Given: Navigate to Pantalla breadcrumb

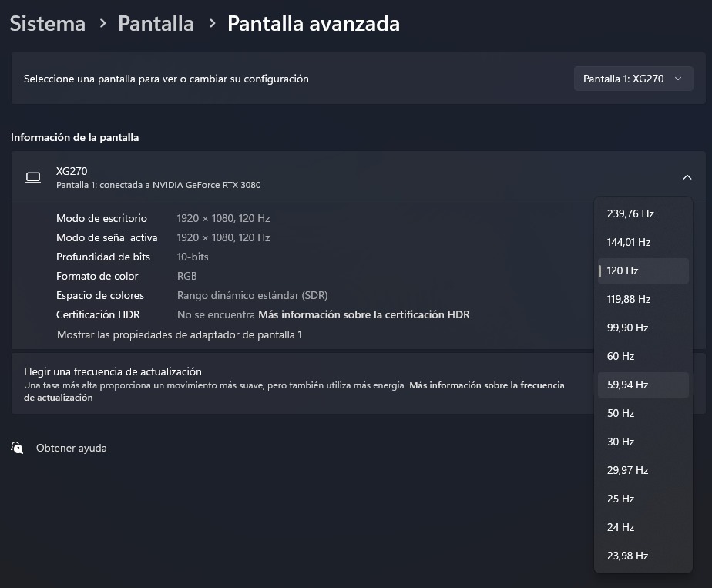Looking at the screenshot, I should pos(156,24).
